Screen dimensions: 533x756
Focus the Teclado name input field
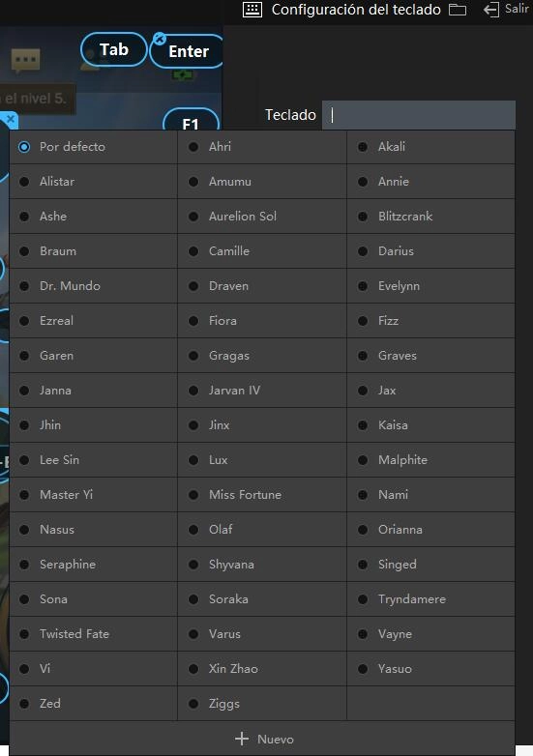[419, 115]
